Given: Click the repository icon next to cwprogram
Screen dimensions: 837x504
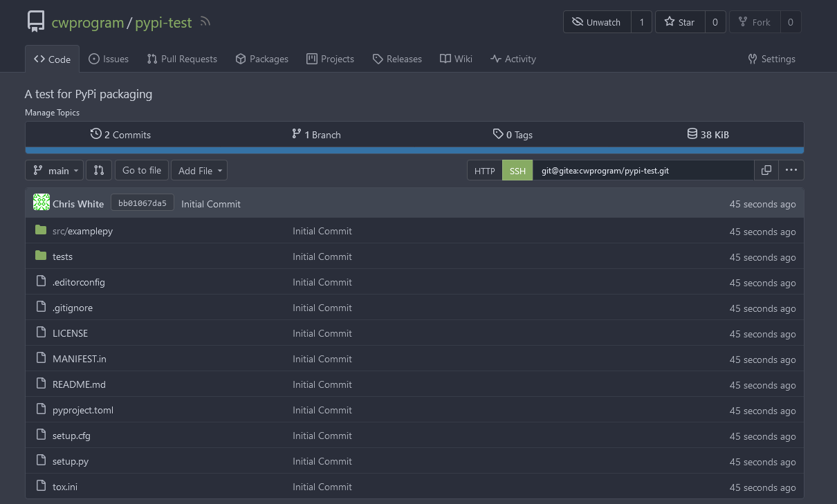Looking at the screenshot, I should (x=36, y=22).
